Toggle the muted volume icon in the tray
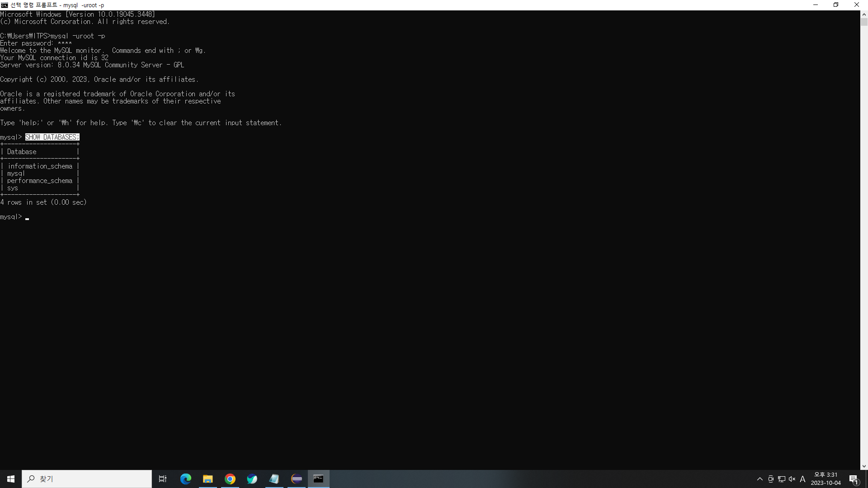This screenshot has width=868, height=488. tap(792, 479)
